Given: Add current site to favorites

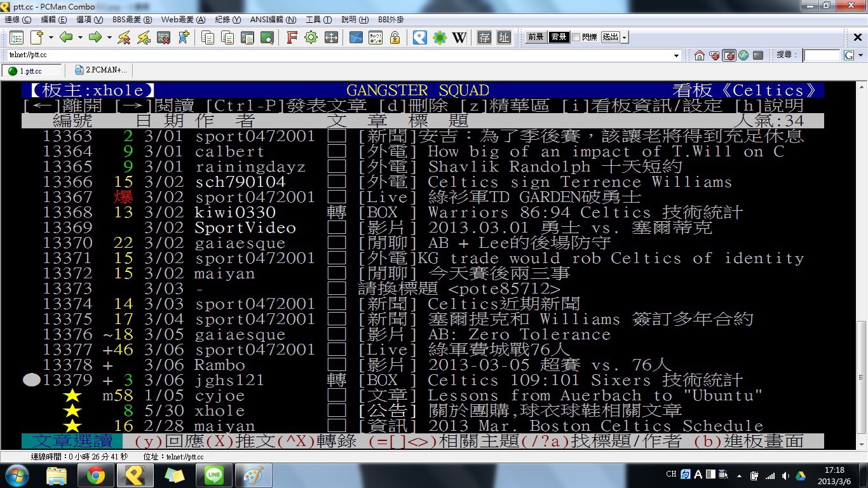Looking at the screenshot, I should click(x=184, y=37).
